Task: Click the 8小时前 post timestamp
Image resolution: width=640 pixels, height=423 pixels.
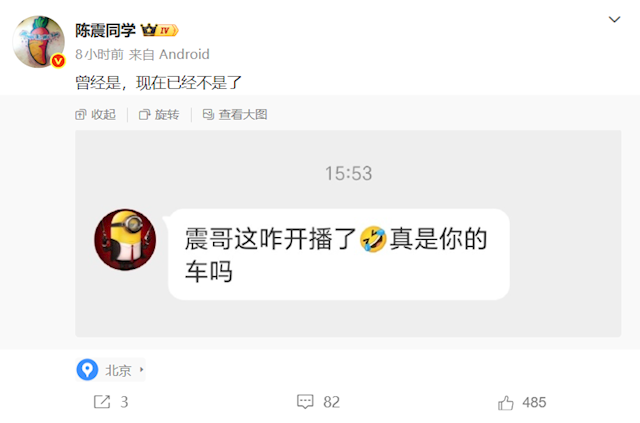Action: pyautogui.click(x=99, y=54)
